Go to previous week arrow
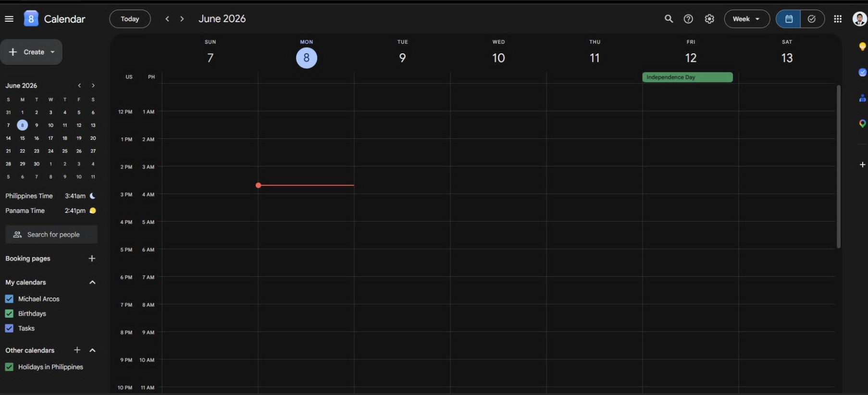 (167, 19)
